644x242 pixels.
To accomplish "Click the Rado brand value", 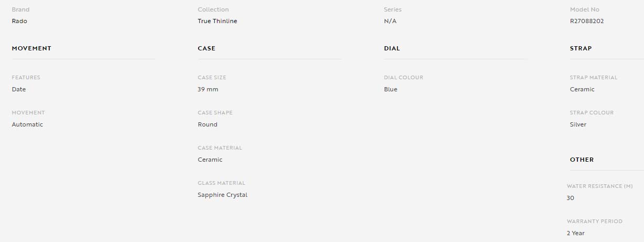I will coord(19,21).
